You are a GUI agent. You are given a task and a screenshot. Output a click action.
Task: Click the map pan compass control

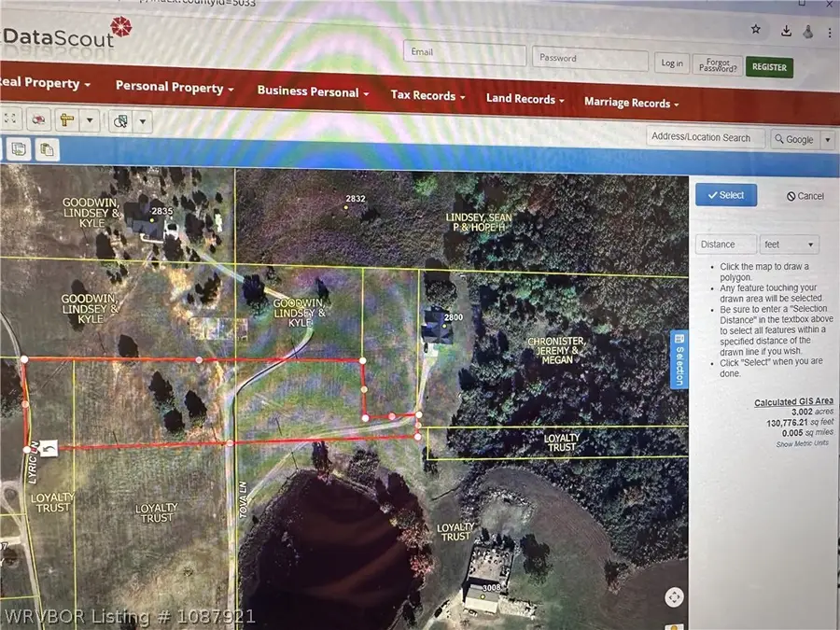pyautogui.click(x=673, y=597)
